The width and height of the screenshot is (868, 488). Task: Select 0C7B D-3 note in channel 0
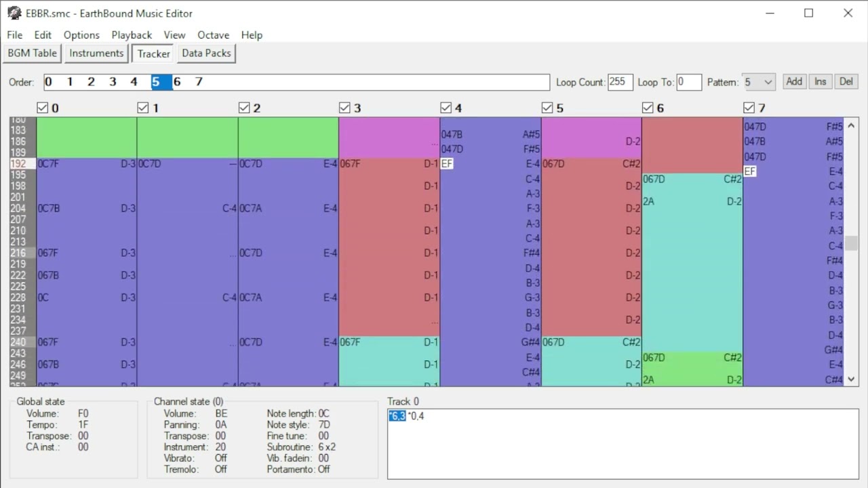[86, 208]
